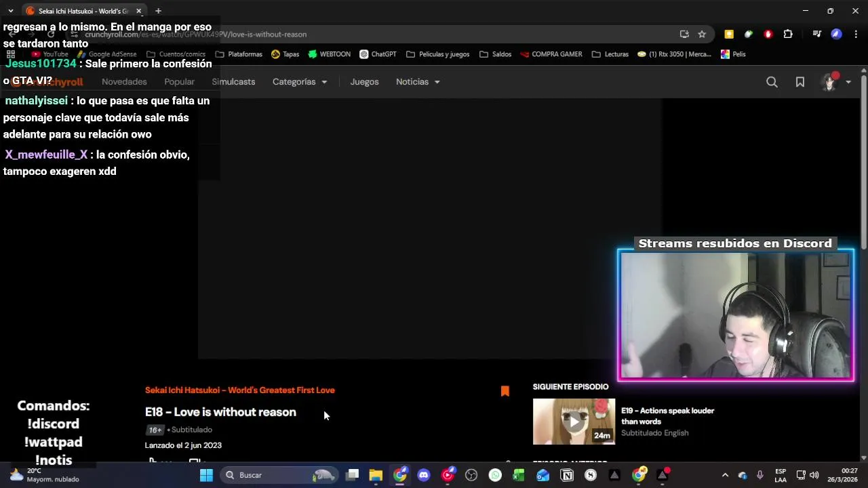Open Excel from the taskbar
868x488 pixels.
tap(519, 475)
